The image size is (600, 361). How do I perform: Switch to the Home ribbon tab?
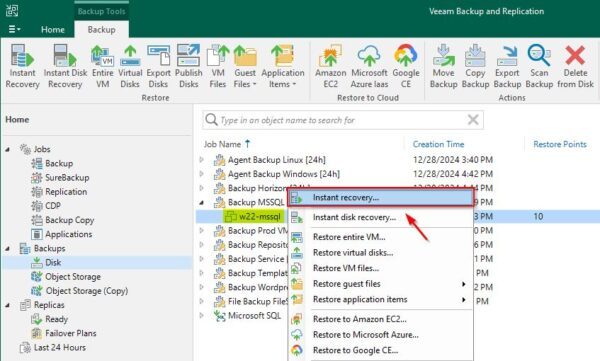pyautogui.click(x=53, y=29)
